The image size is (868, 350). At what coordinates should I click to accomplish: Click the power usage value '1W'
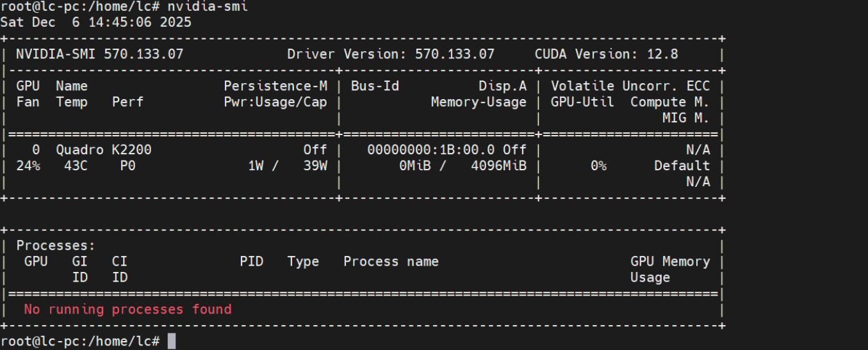[256, 166]
